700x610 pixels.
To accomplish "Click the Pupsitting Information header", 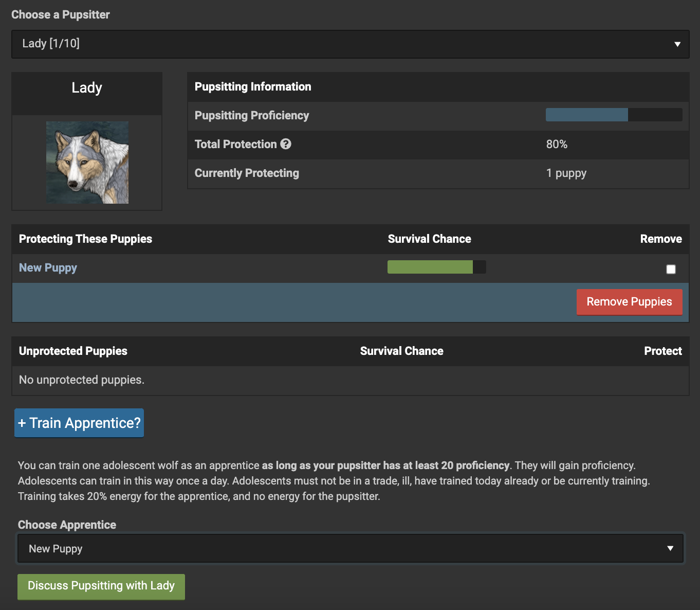I will point(253,87).
